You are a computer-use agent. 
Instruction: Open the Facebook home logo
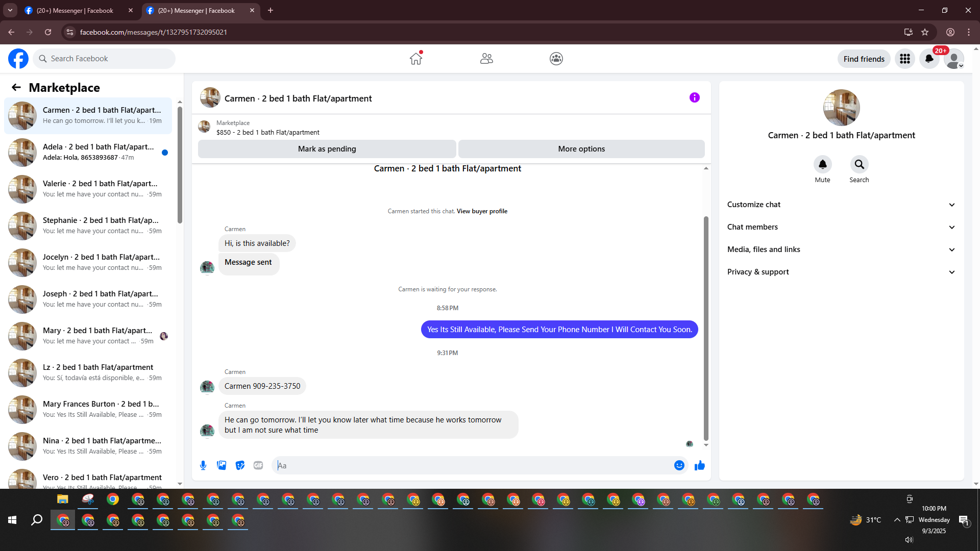[18, 59]
